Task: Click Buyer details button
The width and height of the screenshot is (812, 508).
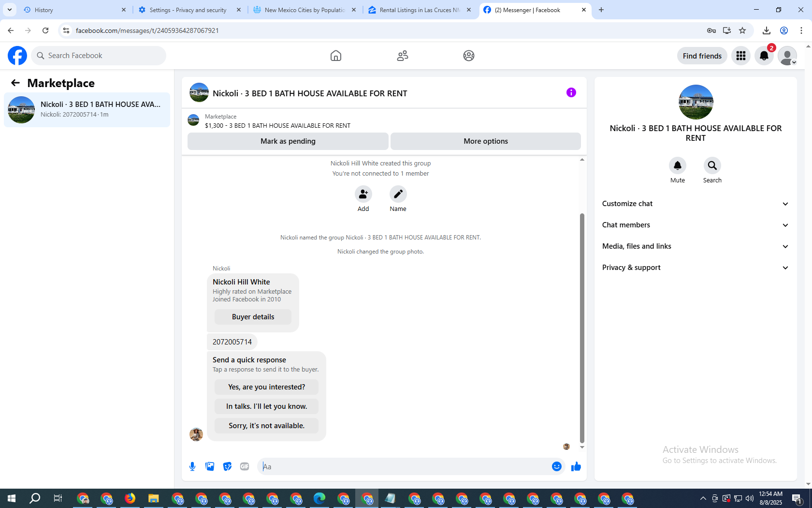Action: pos(253,317)
